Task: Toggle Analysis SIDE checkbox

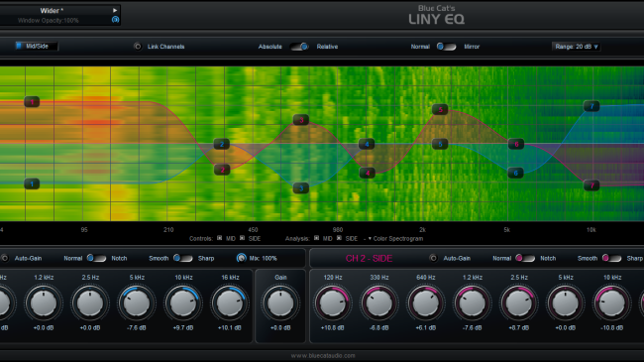Action: pos(339,238)
